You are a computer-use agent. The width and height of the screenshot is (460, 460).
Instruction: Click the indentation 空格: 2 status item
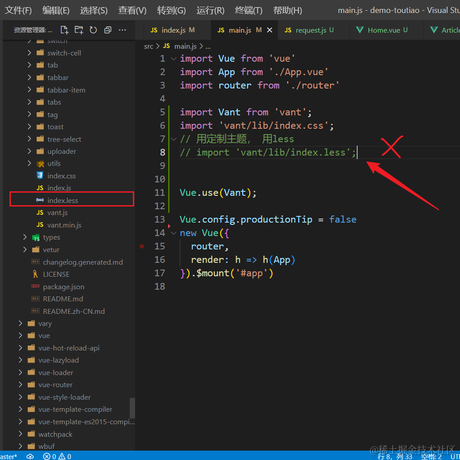(x=431, y=456)
